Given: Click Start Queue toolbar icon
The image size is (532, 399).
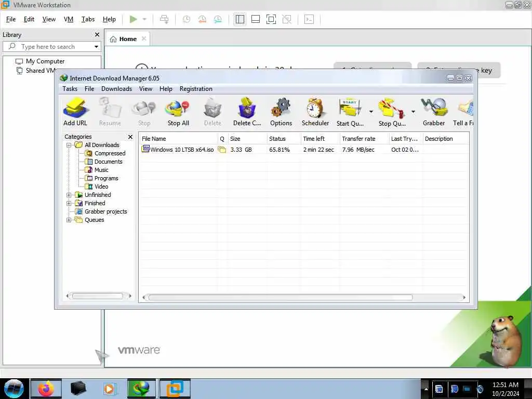Looking at the screenshot, I should tap(350, 112).
